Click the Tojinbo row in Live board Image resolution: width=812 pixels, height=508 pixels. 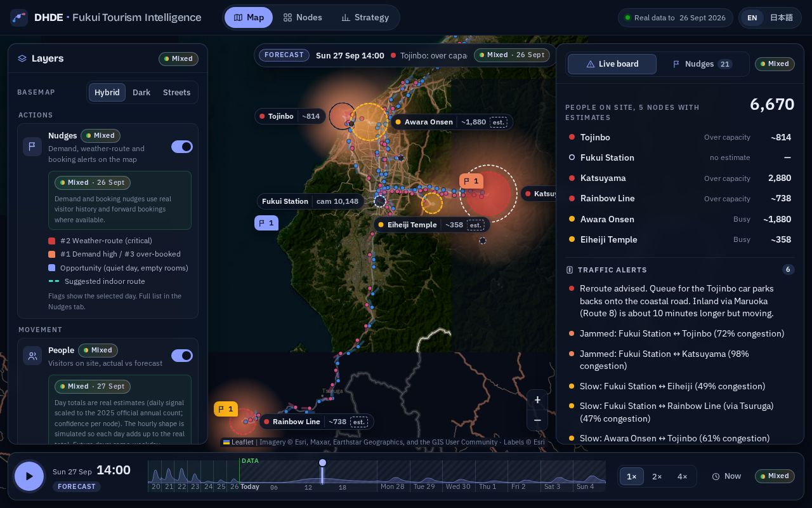coord(679,137)
